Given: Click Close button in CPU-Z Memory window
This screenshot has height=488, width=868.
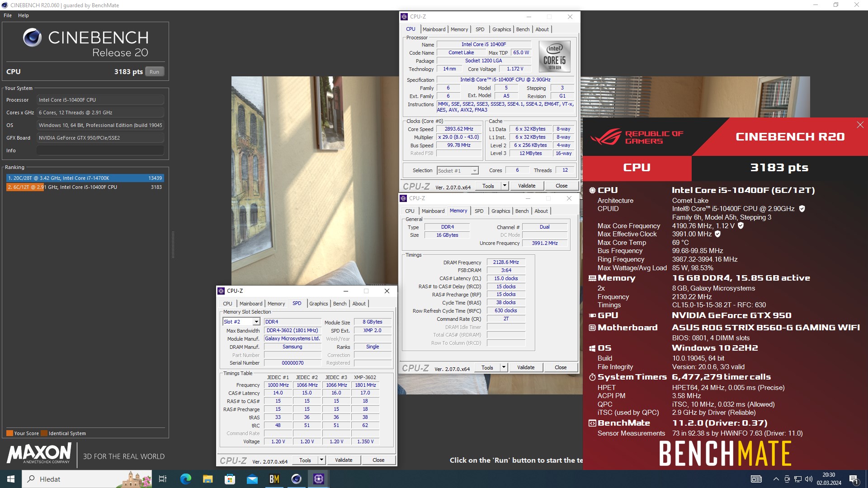Looking at the screenshot, I should pos(561,367).
